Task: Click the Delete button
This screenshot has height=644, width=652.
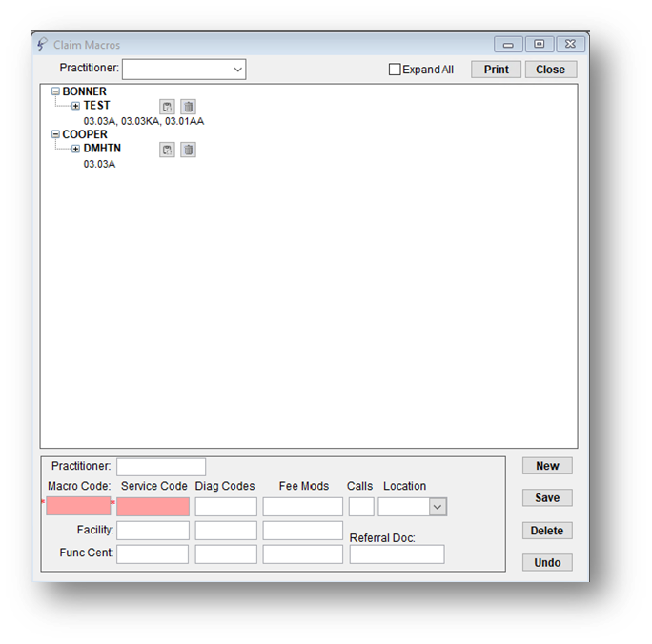Action: coord(547,531)
